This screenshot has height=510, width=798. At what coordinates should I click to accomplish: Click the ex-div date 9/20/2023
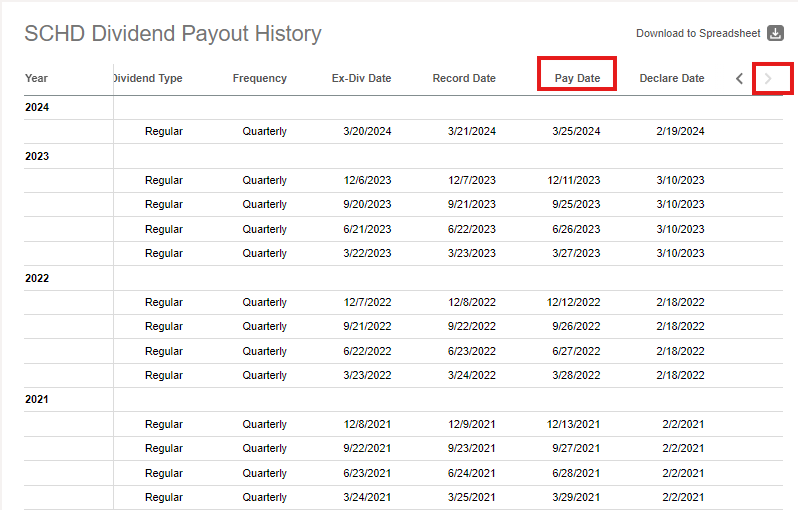coord(367,204)
